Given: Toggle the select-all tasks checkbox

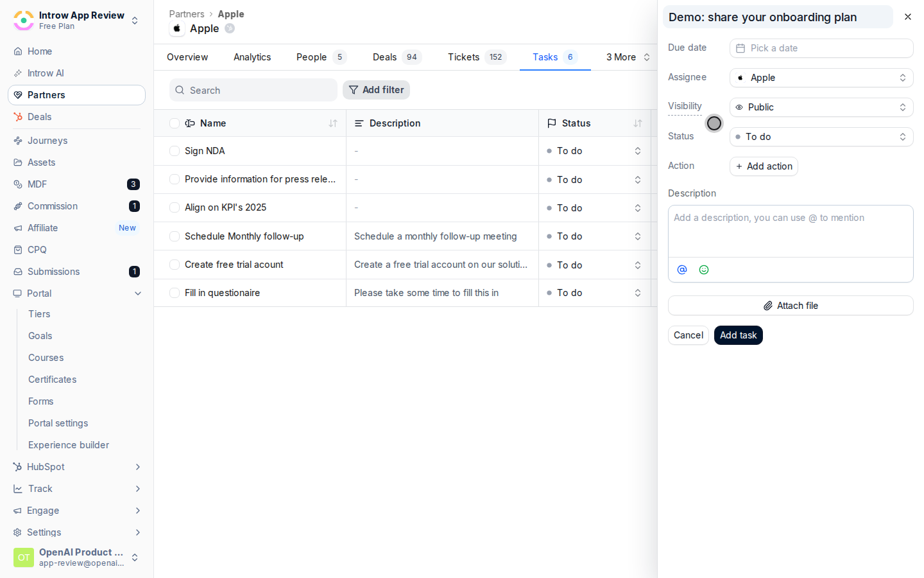Looking at the screenshot, I should (175, 123).
